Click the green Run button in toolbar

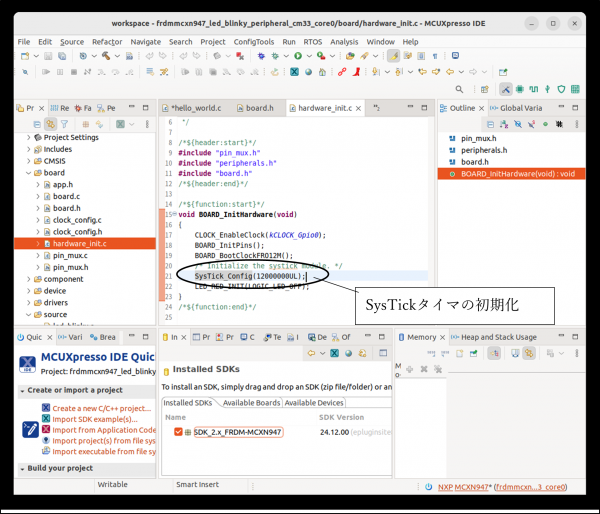[298, 56]
